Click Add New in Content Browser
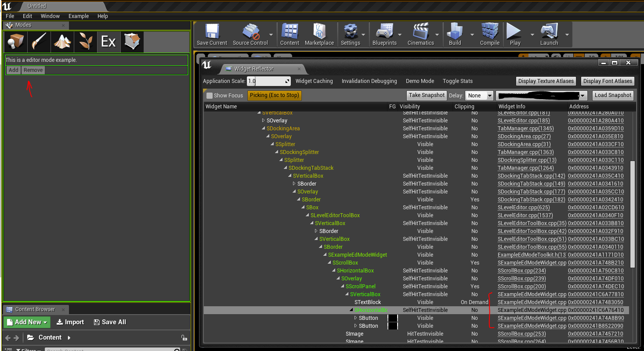 (x=27, y=322)
